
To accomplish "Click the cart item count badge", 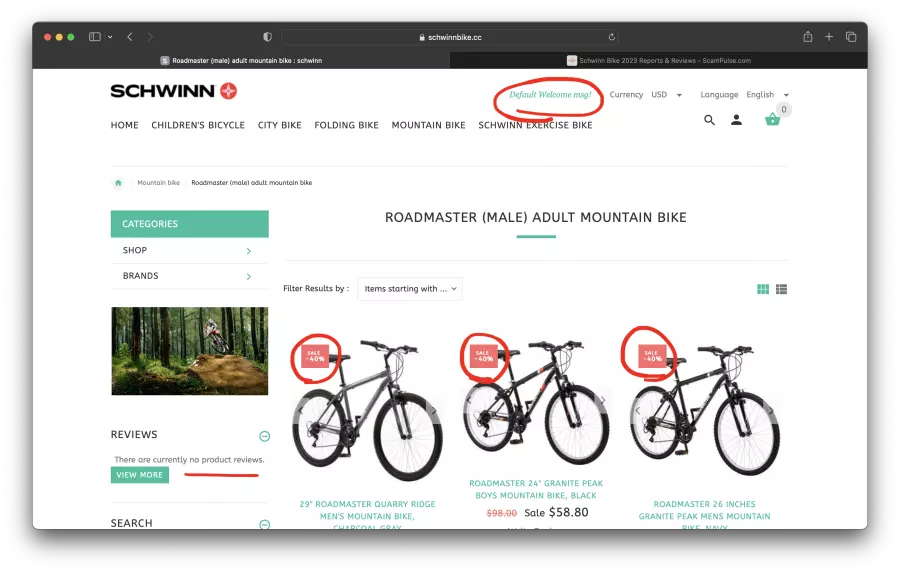I will click(x=784, y=109).
